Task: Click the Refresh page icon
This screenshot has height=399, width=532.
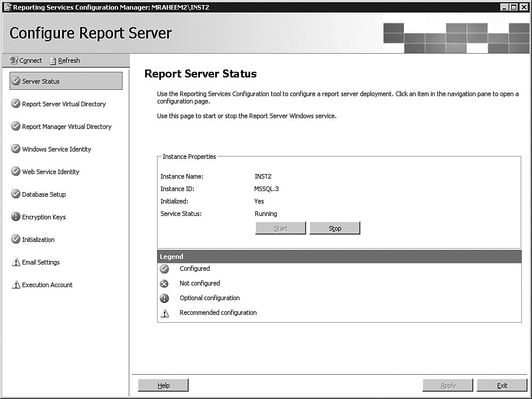Action: (x=53, y=61)
